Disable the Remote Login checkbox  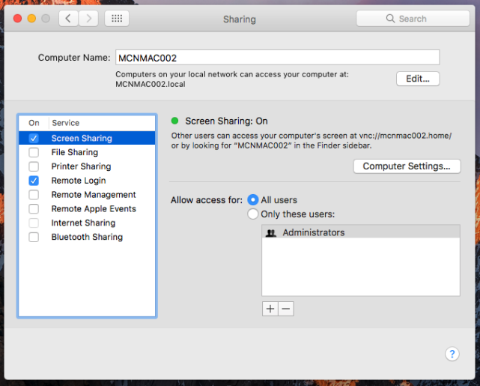coord(34,181)
